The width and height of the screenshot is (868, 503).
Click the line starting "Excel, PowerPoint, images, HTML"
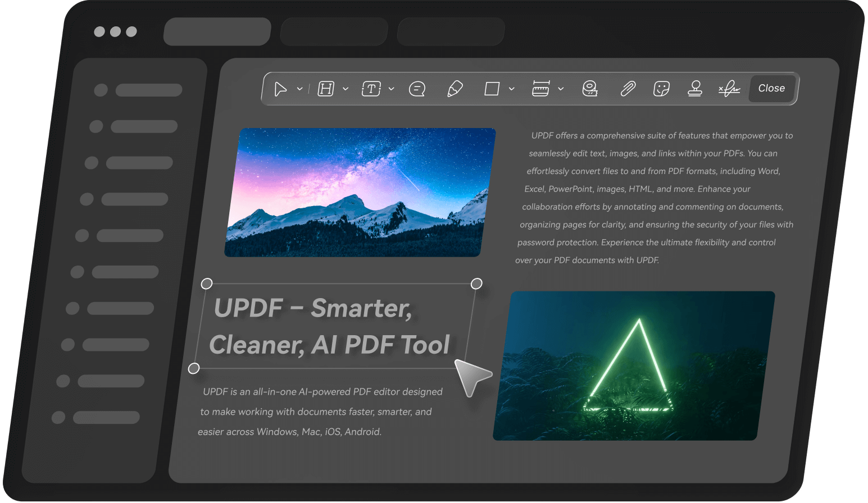[x=637, y=189]
